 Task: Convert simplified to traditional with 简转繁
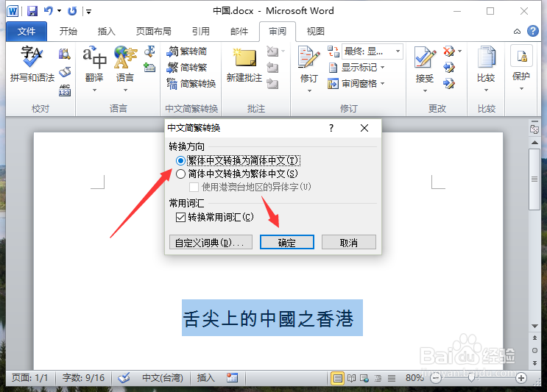pos(187,67)
